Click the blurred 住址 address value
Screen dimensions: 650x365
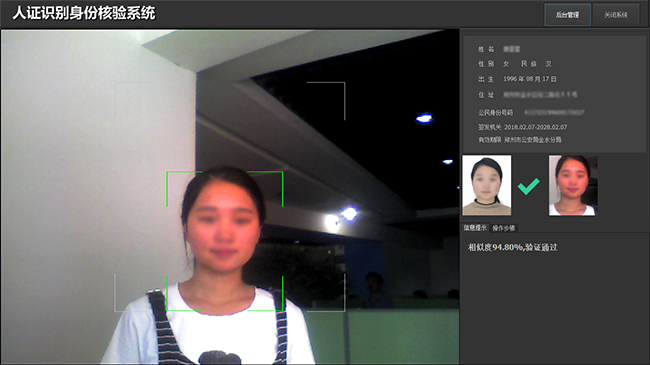coord(540,95)
